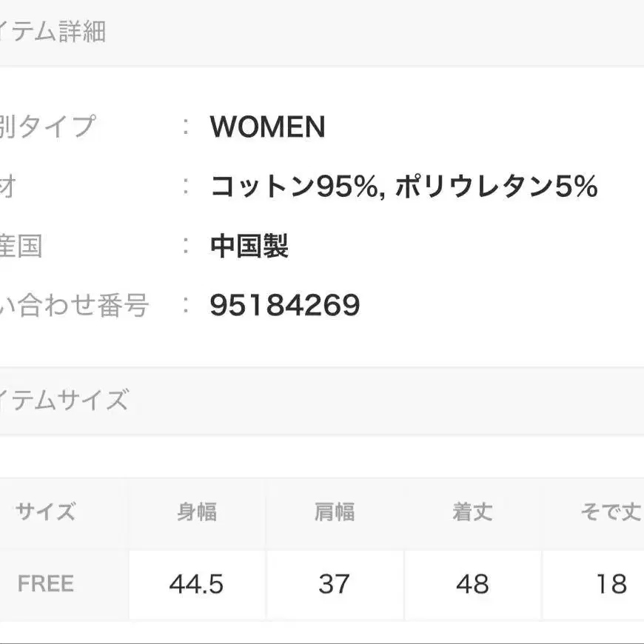
Task: Click the country of origin label
Action: coord(22,246)
